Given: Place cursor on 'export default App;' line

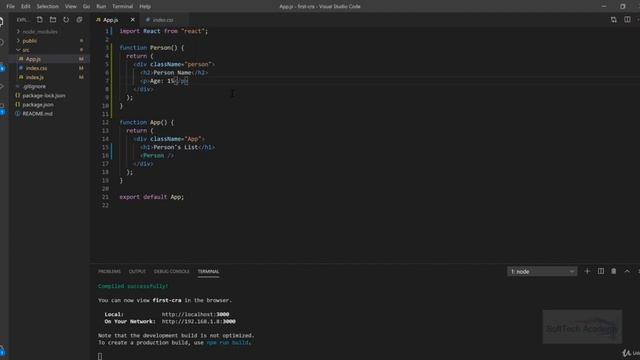Looking at the screenshot, I should click(x=151, y=197).
